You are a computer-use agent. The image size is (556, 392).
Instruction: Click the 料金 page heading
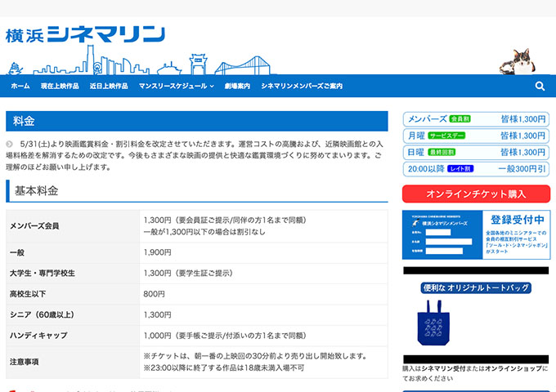pos(197,121)
